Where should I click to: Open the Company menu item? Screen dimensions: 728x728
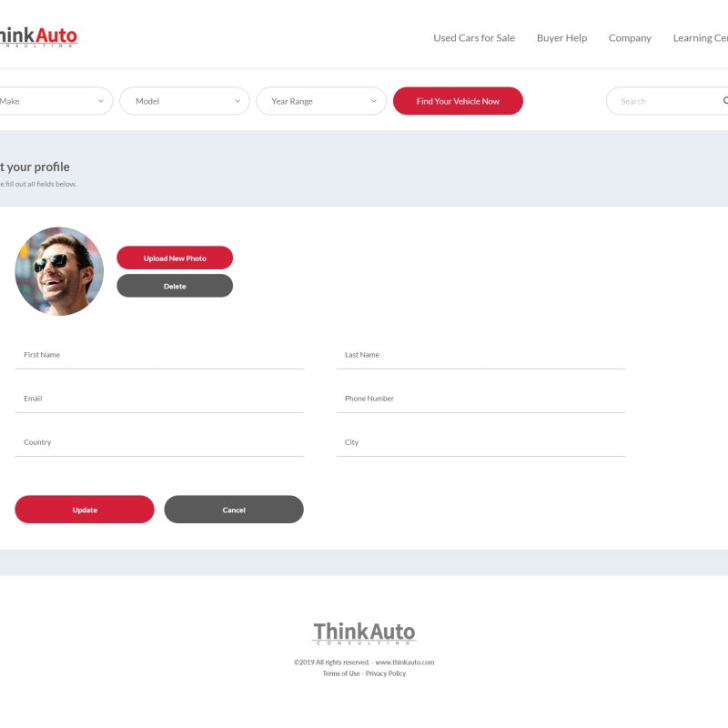point(630,38)
